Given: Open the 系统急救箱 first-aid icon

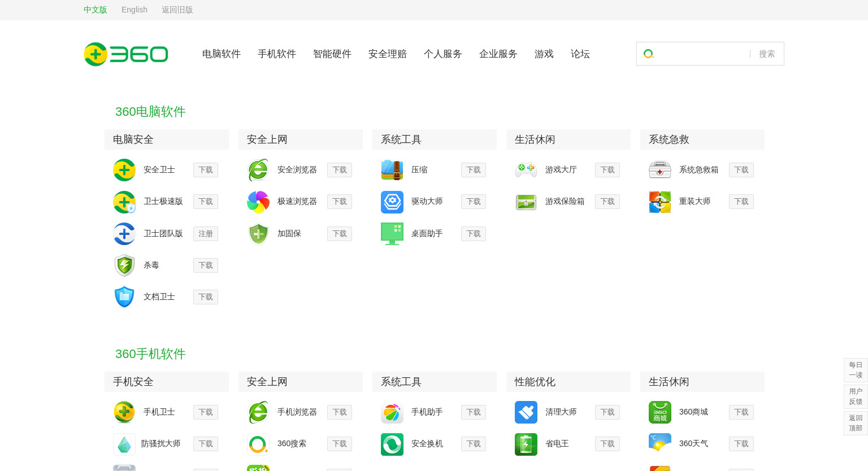Looking at the screenshot, I should 660,170.
